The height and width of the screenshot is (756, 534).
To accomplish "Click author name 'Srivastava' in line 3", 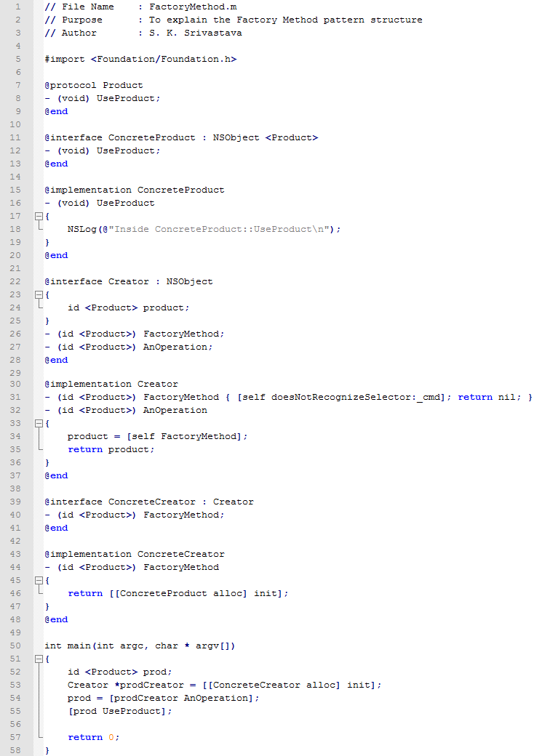I will (212, 33).
